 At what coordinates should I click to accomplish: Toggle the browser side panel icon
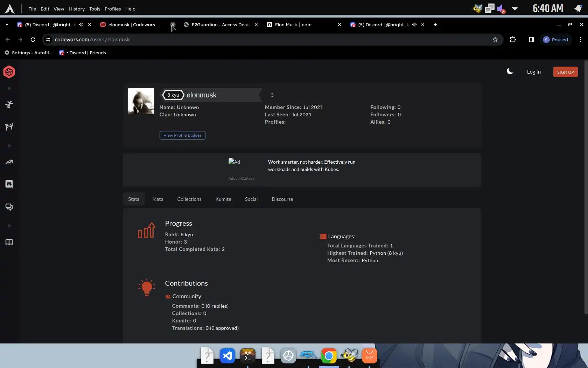pos(532,40)
